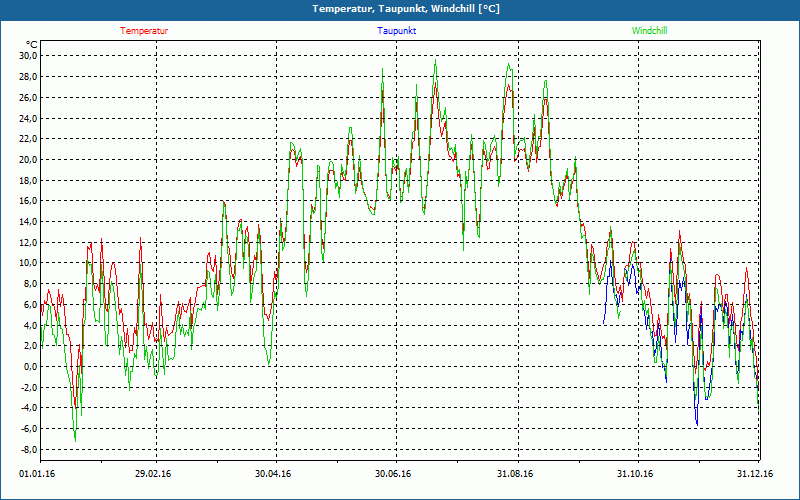Click the 0,0 y-axis tick label
Viewport: 800px width, 500px height.
(28, 366)
